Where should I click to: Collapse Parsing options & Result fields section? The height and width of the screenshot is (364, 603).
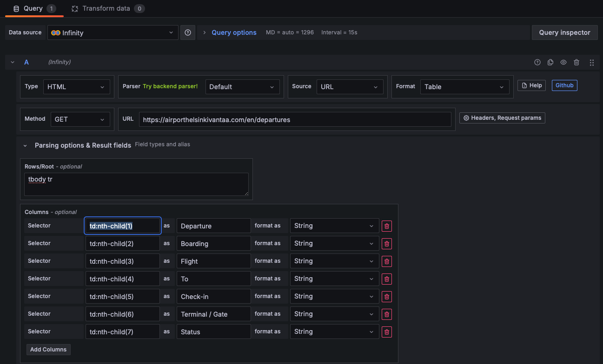(x=26, y=145)
